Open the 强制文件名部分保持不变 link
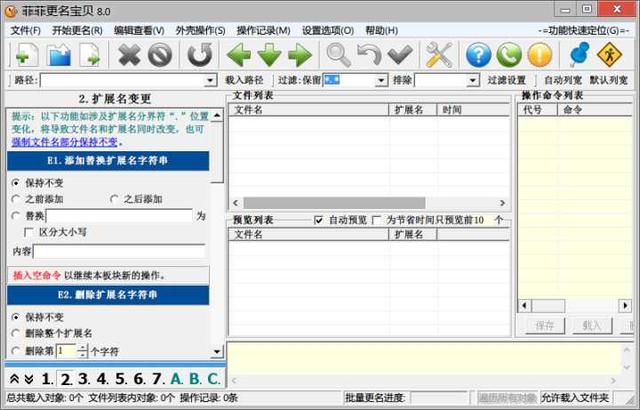Screen dimensions: 640x410 tap(64, 142)
